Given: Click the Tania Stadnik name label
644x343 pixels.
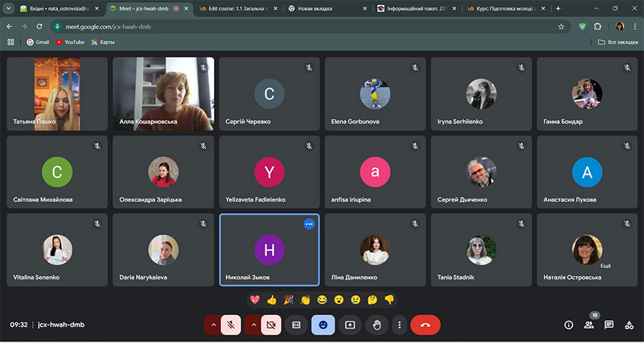Looking at the screenshot, I should (456, 277).
